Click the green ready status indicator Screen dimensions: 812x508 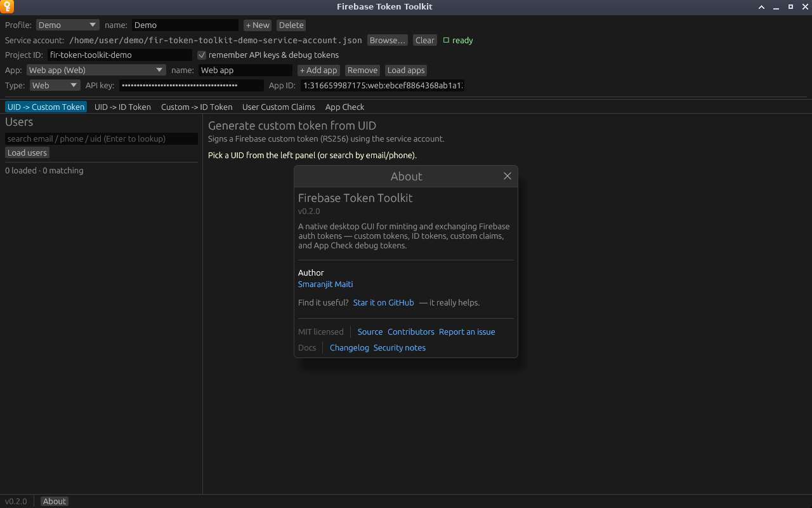point(458,40)
